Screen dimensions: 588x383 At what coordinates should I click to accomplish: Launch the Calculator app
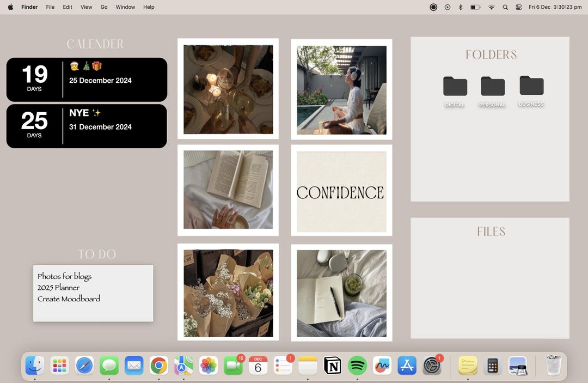tap(493, 366)
